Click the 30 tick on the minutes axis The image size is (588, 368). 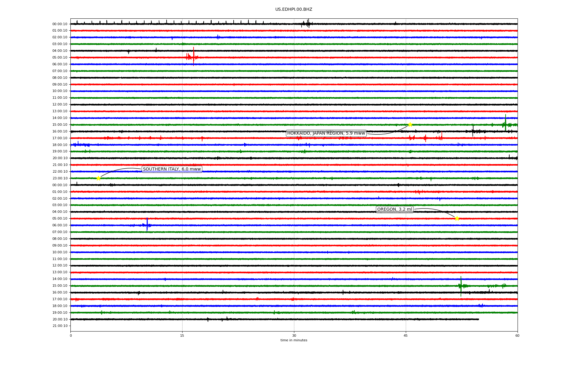click(294, 335)
